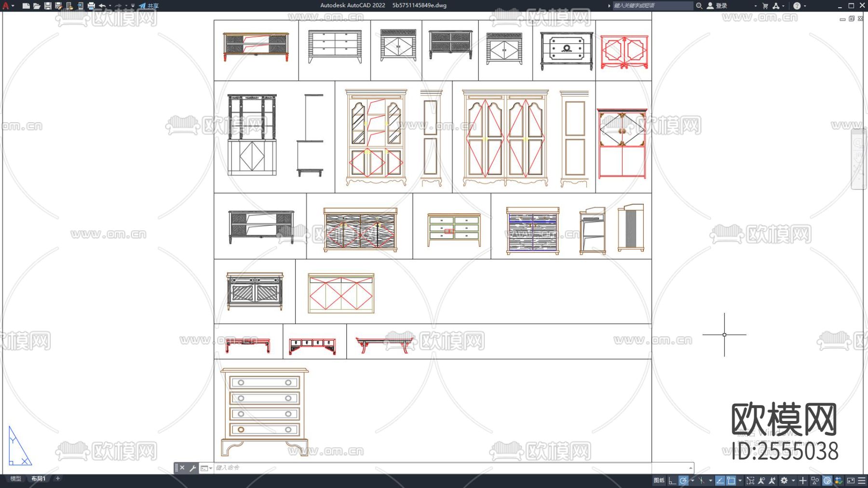
Task: Choose the Save As icon
Action: 58,6
